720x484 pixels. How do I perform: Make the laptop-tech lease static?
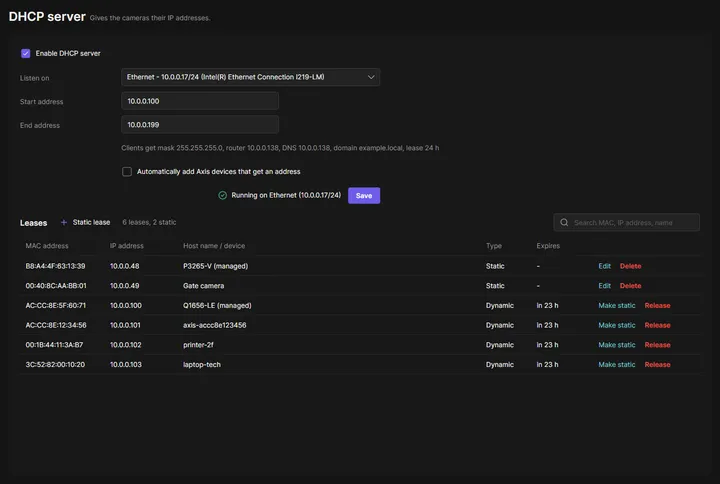(x=617, y=365)
